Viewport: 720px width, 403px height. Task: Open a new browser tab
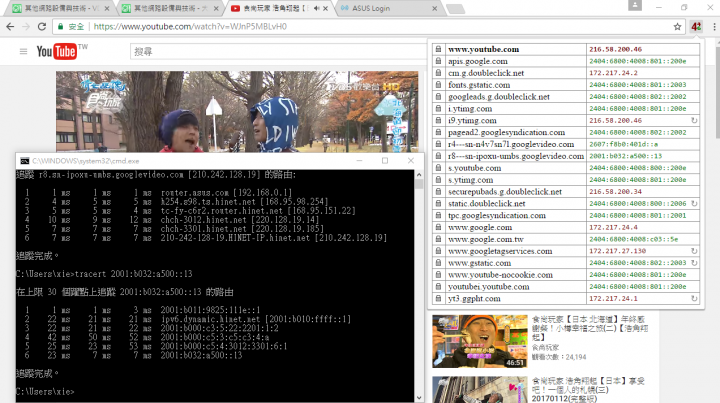pos(455,9)
